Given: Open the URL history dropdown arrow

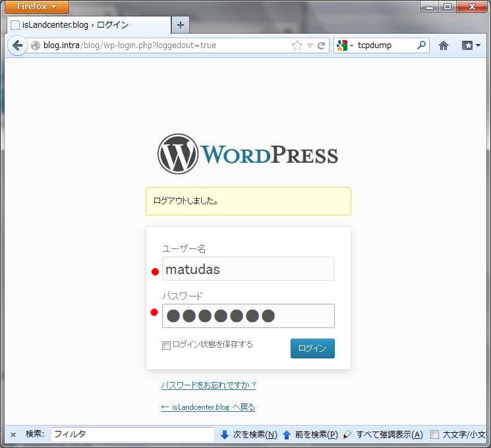Looking at the screenshot, I should (310, 45).
